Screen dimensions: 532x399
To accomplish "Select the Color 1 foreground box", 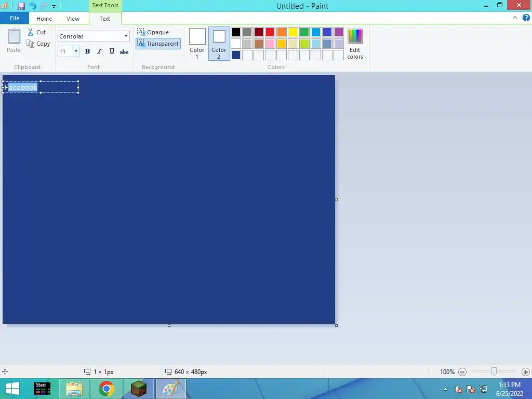I will point(197,44).
